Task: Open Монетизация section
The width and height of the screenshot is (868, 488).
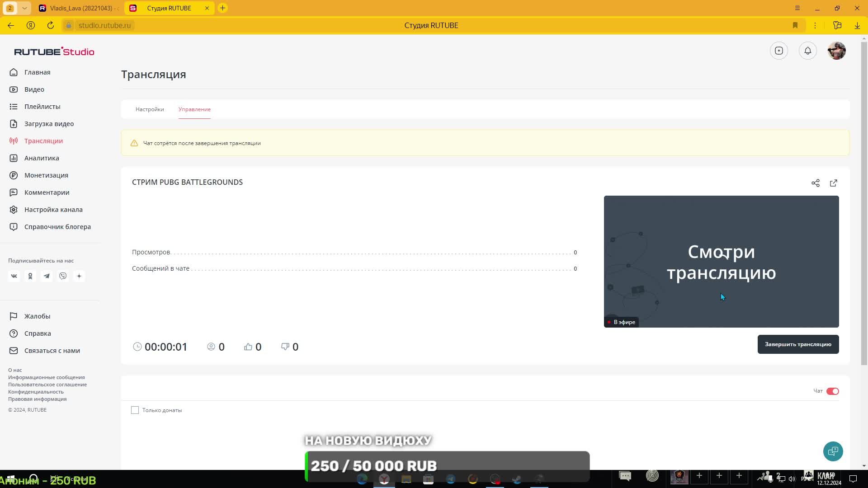Action: point(46,175)
